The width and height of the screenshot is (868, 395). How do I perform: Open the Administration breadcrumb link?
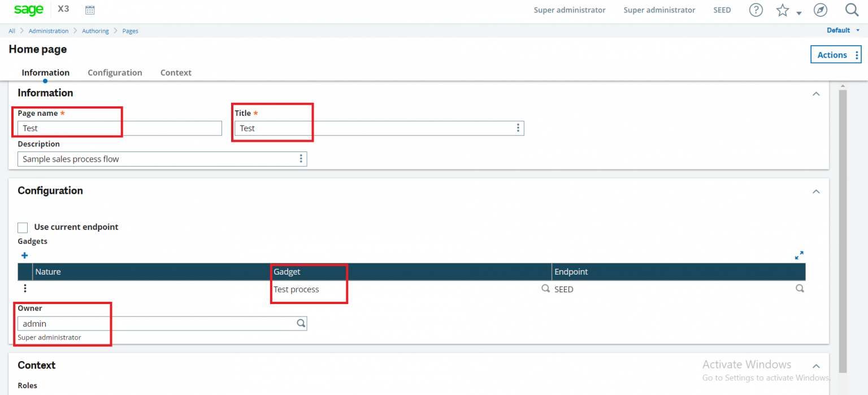pyautogui.click(x=49, y=31)
